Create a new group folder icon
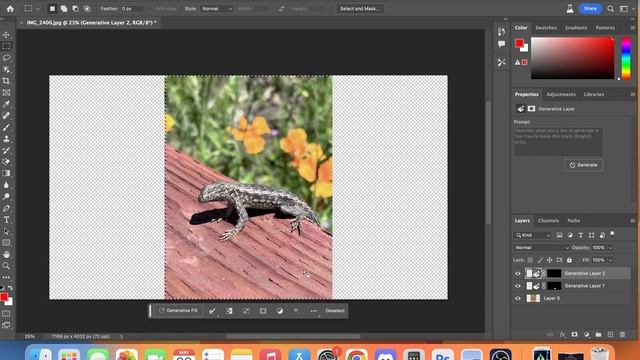The width and height of the screenshot is (640, 360). pos(598,335)
